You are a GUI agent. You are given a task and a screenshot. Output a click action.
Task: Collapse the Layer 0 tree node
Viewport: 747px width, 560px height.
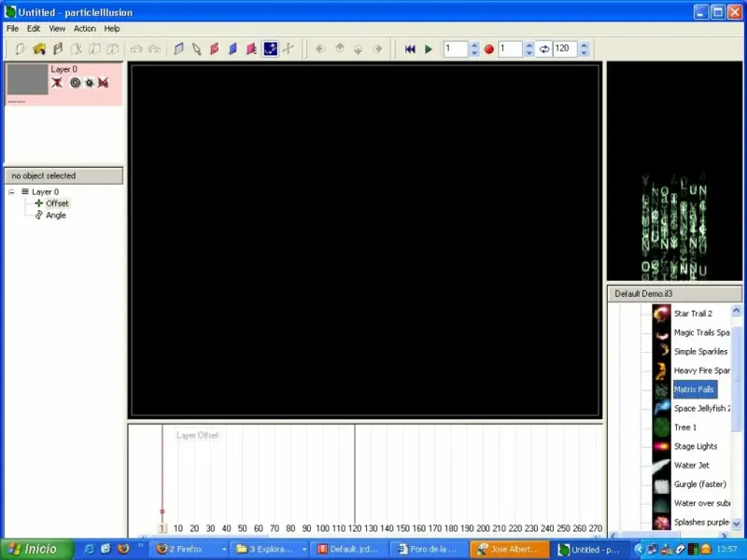tap(11, 192)
